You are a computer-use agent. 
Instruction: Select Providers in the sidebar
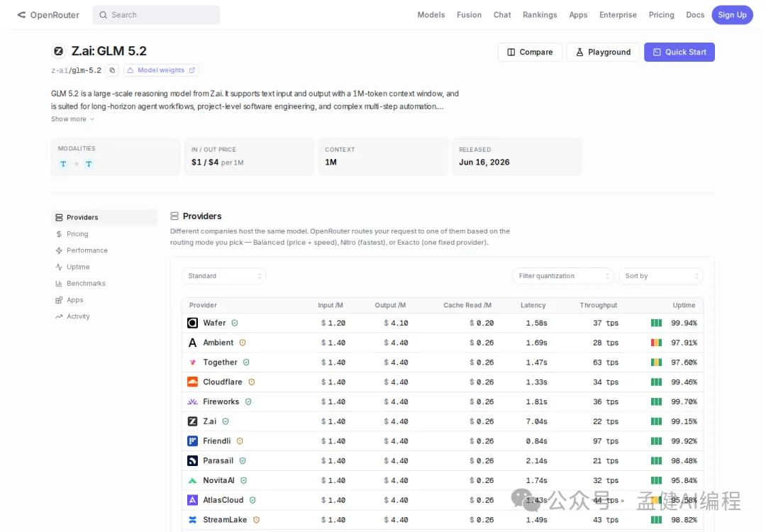(104, 217)
